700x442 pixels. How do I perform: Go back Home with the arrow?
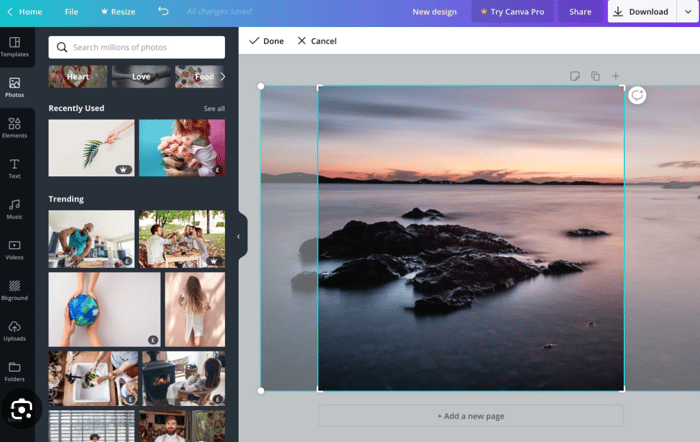tap(25, 12)
